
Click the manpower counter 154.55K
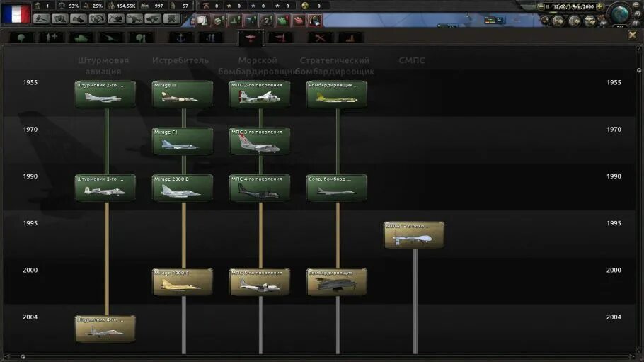pos(122,6)
